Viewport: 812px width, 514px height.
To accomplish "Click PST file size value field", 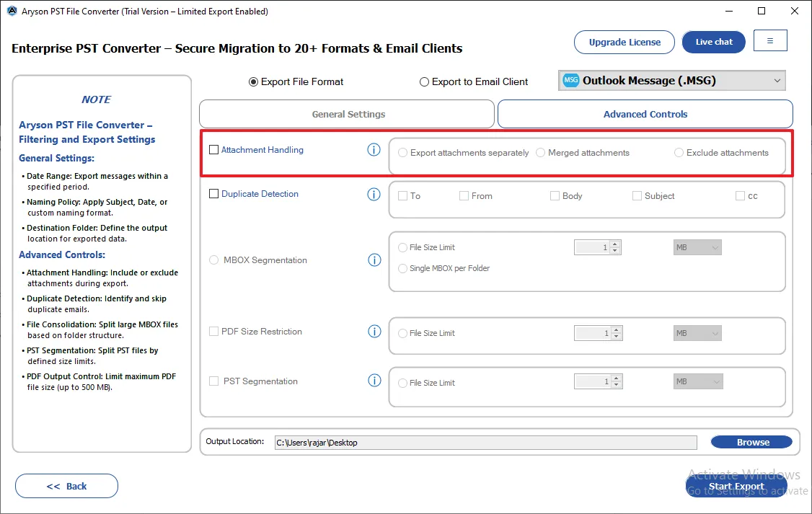I will pyautogui.click(x=593, y=382).
